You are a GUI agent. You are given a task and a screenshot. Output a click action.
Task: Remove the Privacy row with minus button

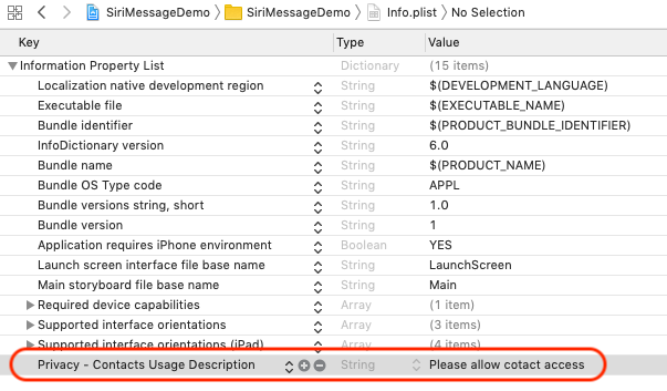coord(320,365)
